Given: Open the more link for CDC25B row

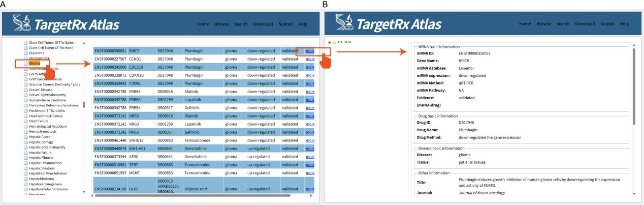Looking at the screenshot, I should pyautogui.click(x=310, y=67).
